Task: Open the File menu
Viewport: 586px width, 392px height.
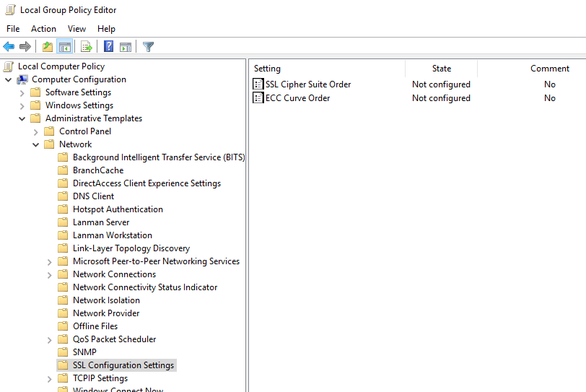Action: click(x=13, y=29)
